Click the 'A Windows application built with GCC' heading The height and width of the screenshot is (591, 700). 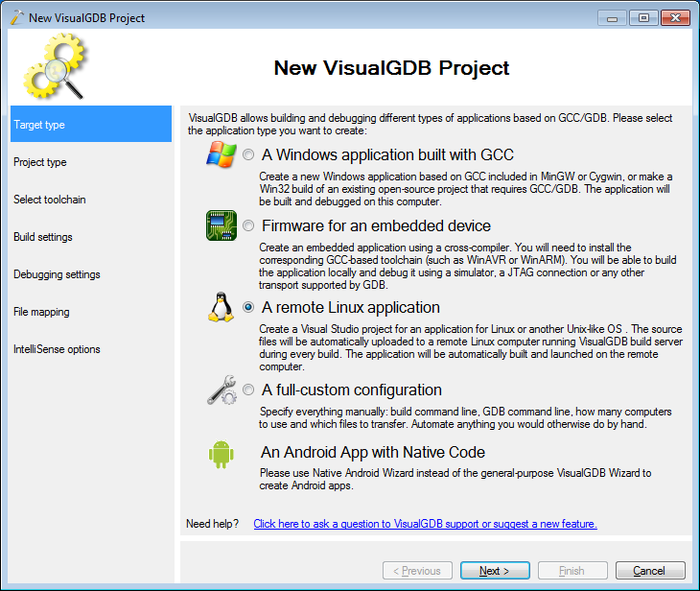(388, 155)
